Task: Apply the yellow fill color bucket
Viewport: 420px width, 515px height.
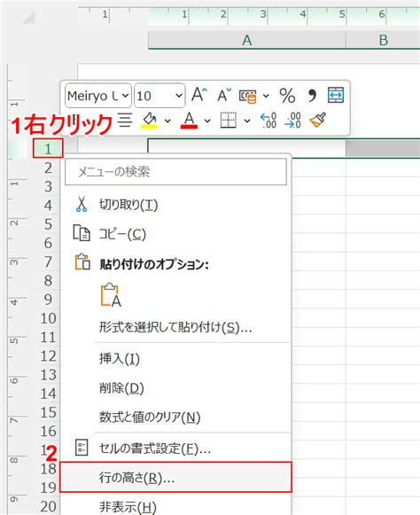Action: point(149,121)
